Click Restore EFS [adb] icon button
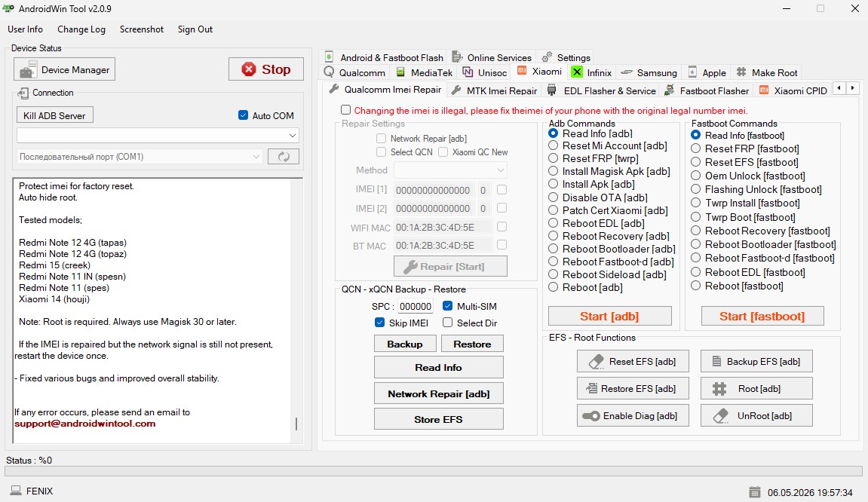Screen dimensions: 868x502 [633, 388]
